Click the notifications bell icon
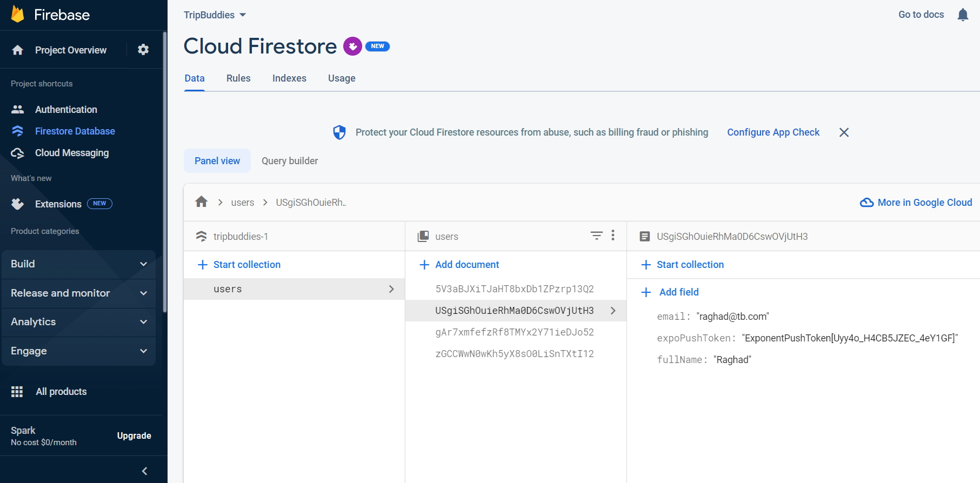 963,15
